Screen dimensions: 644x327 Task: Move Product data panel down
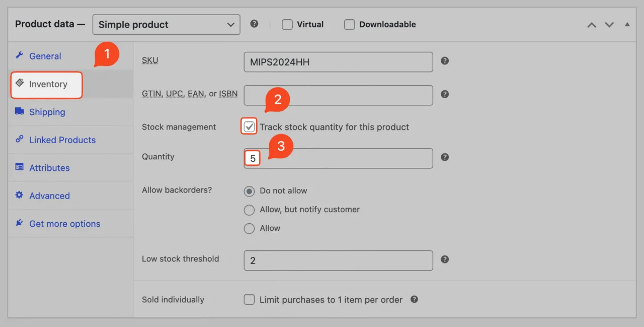click(x=609, y=25)
